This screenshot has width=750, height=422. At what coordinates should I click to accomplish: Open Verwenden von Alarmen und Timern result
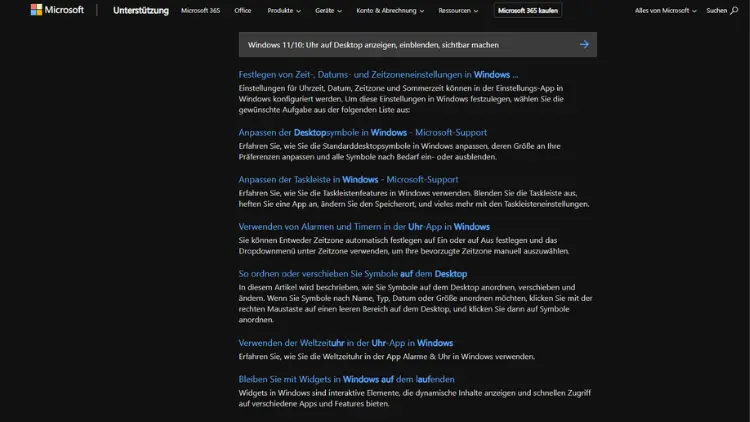[x=364, y=227]
